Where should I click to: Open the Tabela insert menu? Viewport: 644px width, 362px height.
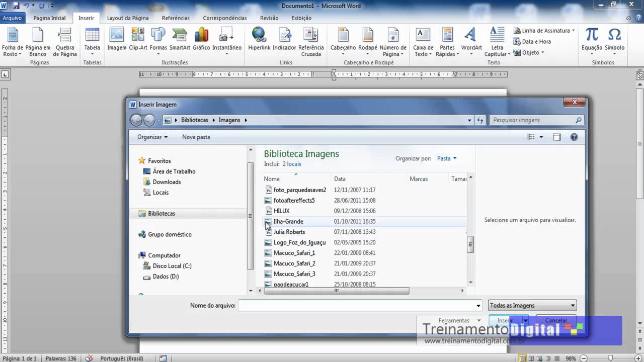pos(92,42)
